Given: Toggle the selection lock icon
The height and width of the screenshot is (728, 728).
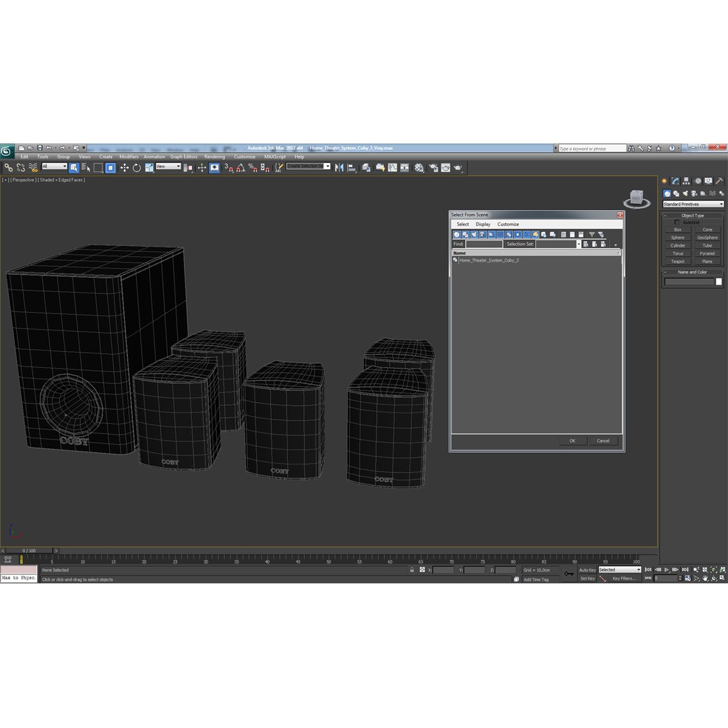Looking at the screenshot, I should pyautogui.click(x=412, y=570).
